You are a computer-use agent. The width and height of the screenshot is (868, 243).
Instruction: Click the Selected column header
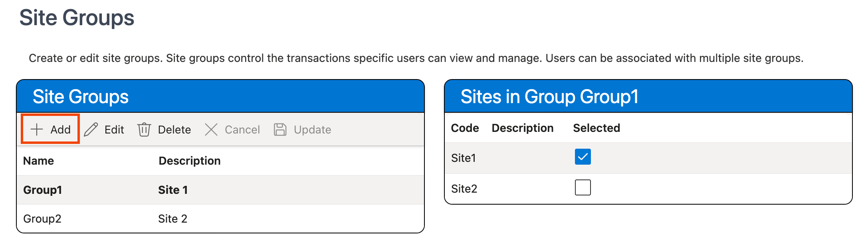point(596,128)
